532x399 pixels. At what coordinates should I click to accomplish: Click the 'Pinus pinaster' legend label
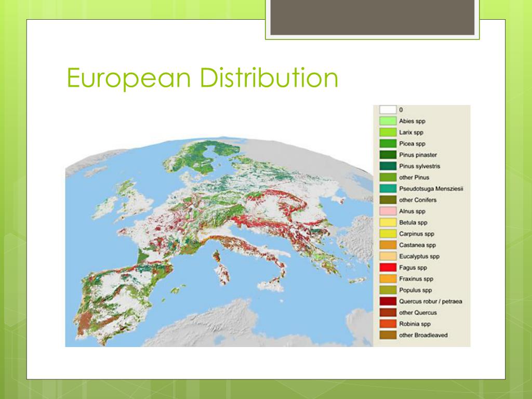click(418, 155)
